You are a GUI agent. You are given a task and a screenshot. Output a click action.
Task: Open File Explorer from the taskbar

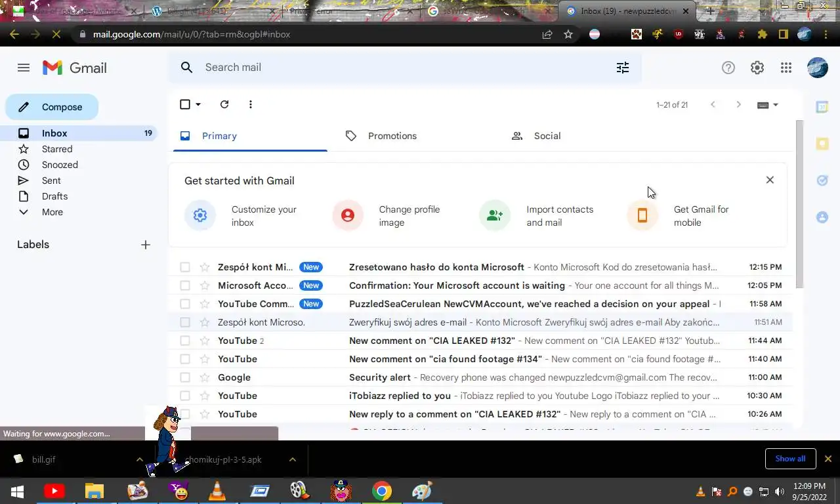tap(94, 491)
